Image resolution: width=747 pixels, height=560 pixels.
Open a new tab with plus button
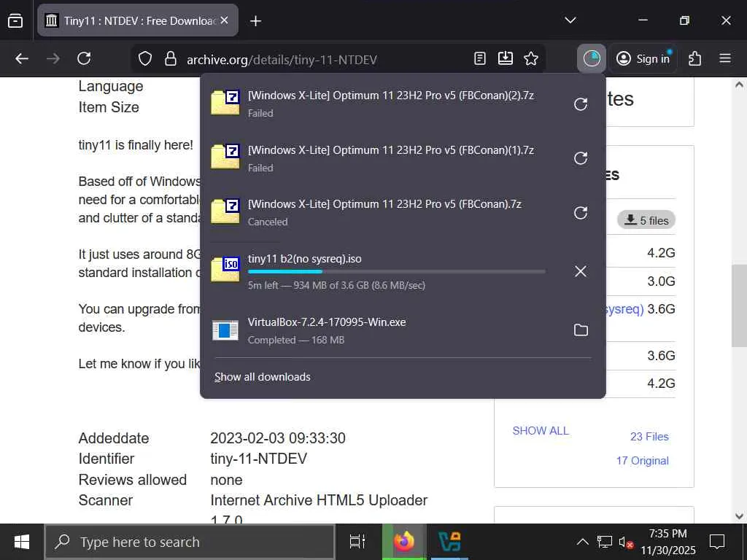pyautogui.click(x=256, y=21)
